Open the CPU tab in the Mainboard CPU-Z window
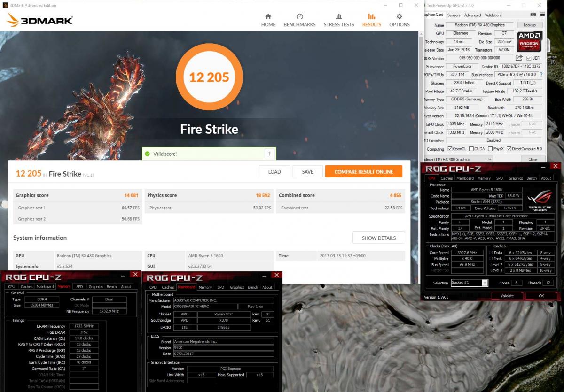Viewport: 564px width, 392px height. (x=153, y=287)
